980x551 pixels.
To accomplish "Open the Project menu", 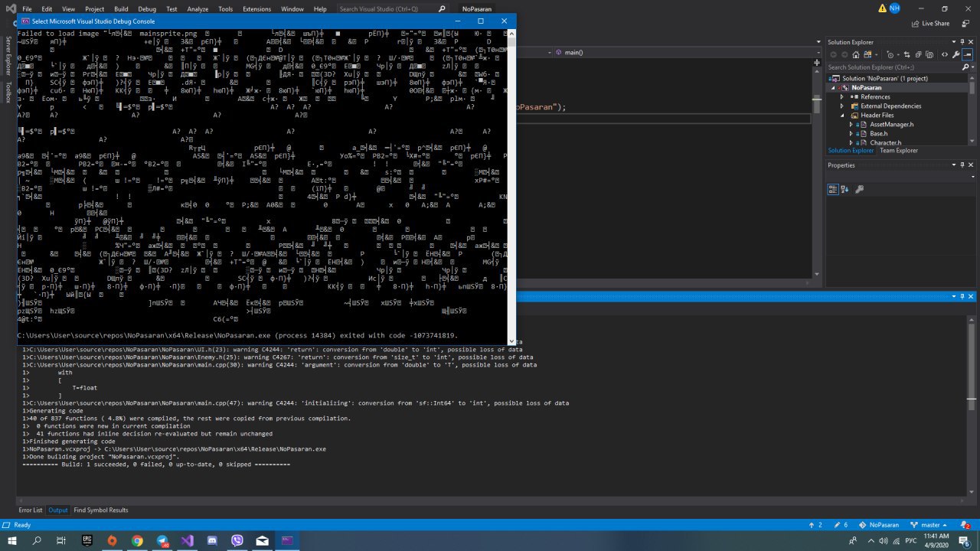I will tap(94, 9).
